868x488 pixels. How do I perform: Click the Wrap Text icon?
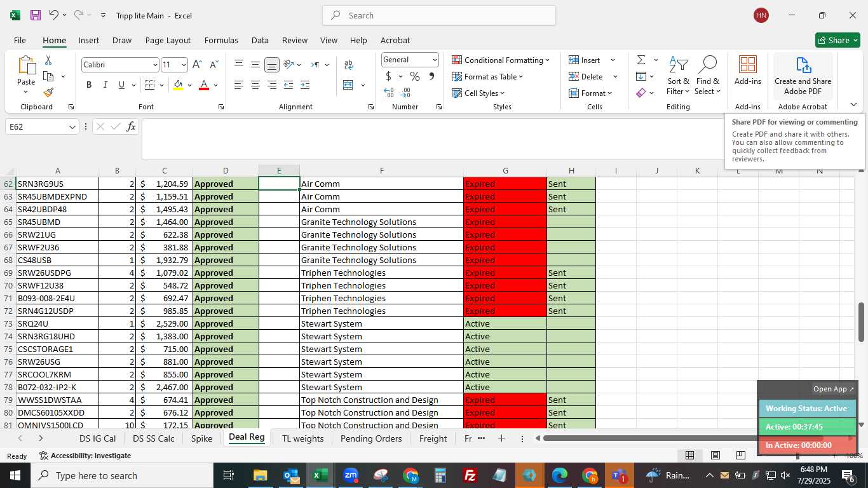[x=349, y=65]
